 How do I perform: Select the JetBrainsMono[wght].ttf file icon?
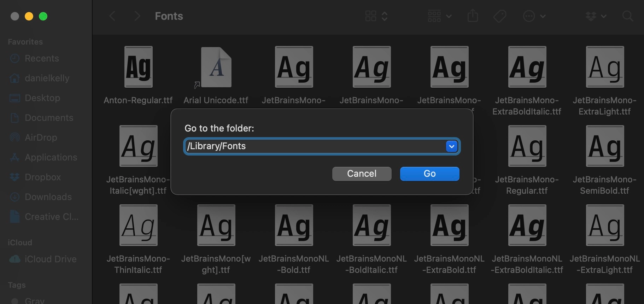[216, 225]
